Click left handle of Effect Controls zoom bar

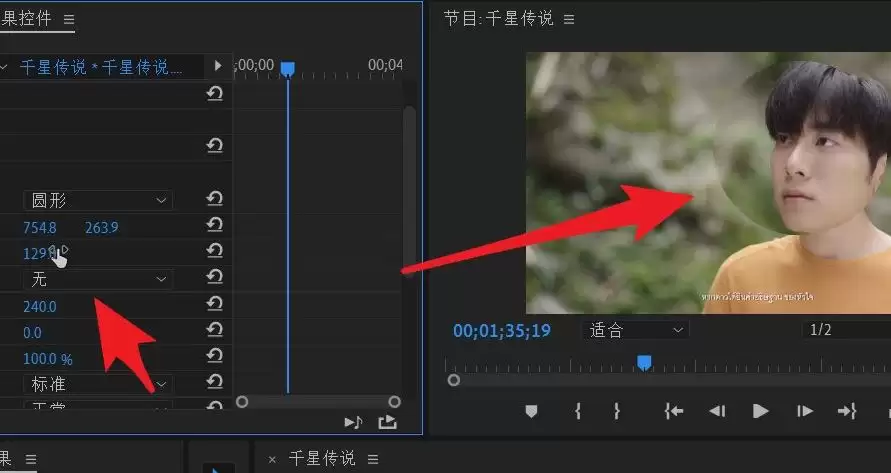(242, 402)
